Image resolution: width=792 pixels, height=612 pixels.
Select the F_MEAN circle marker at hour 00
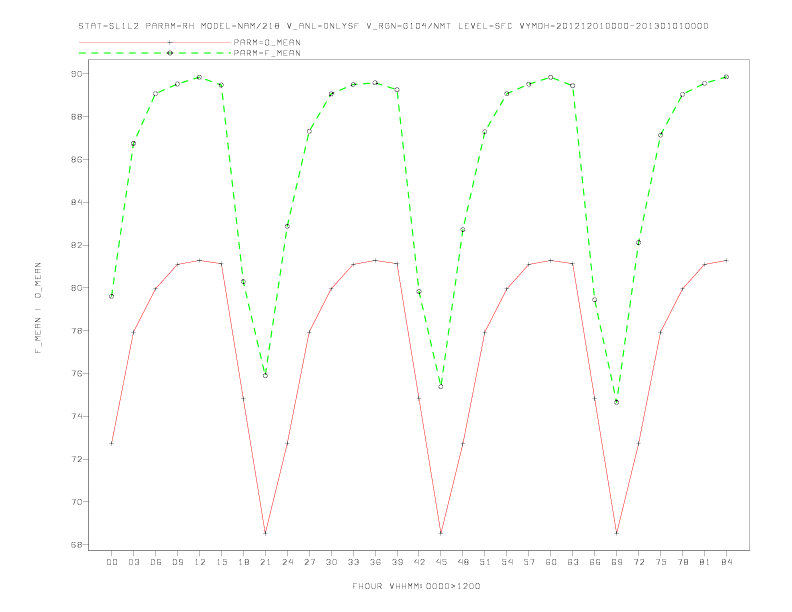(112, 296)
